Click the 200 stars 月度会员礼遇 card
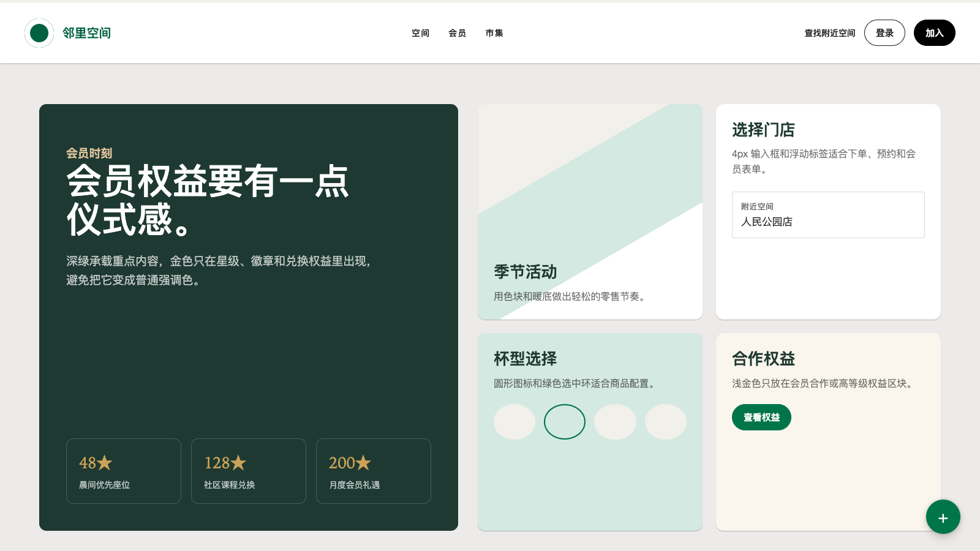 (x=374, y=471)
